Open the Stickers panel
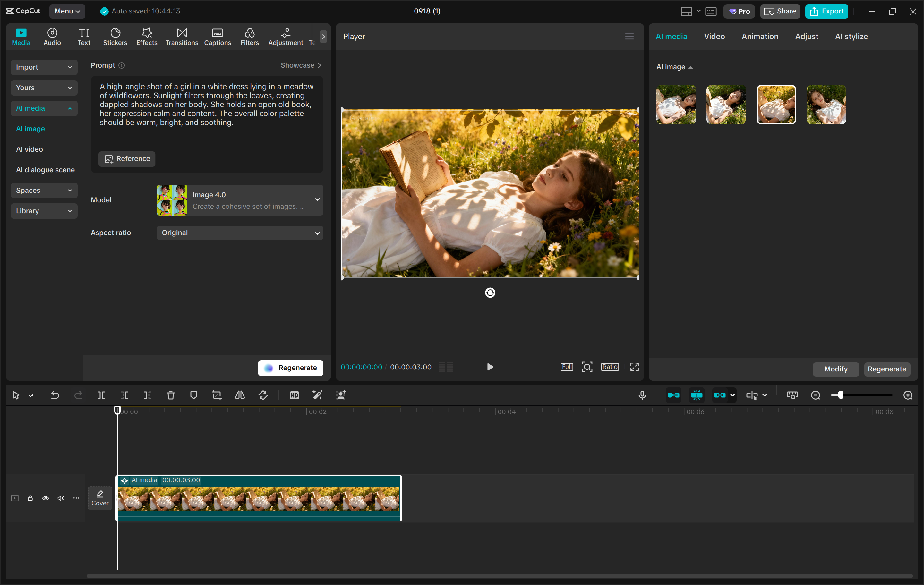 [115, 36]
